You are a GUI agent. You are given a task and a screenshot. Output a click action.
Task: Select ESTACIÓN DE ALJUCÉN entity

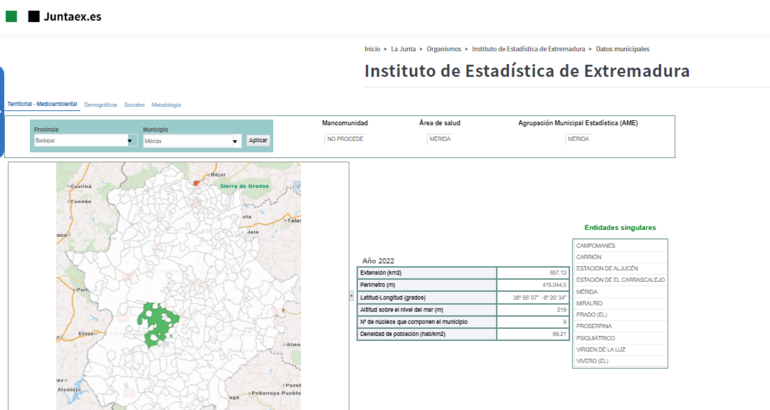point(620,269)
